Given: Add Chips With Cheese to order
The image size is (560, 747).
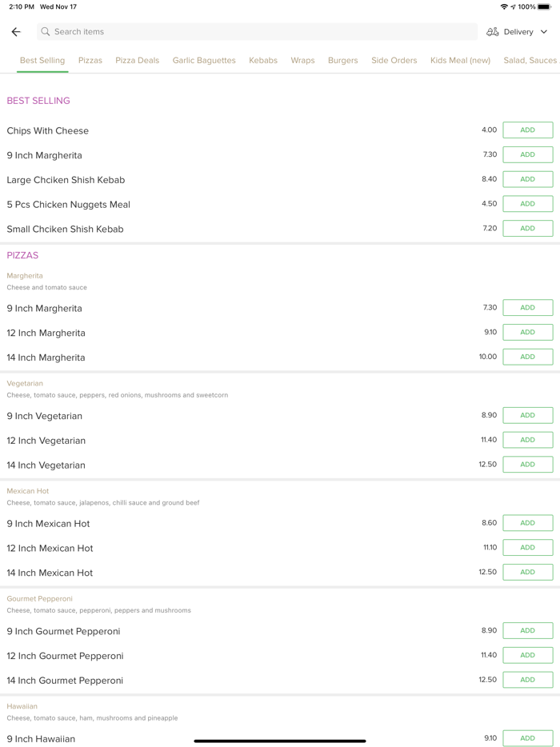Looking at the screenshot, I should click(x=527, y=130).
